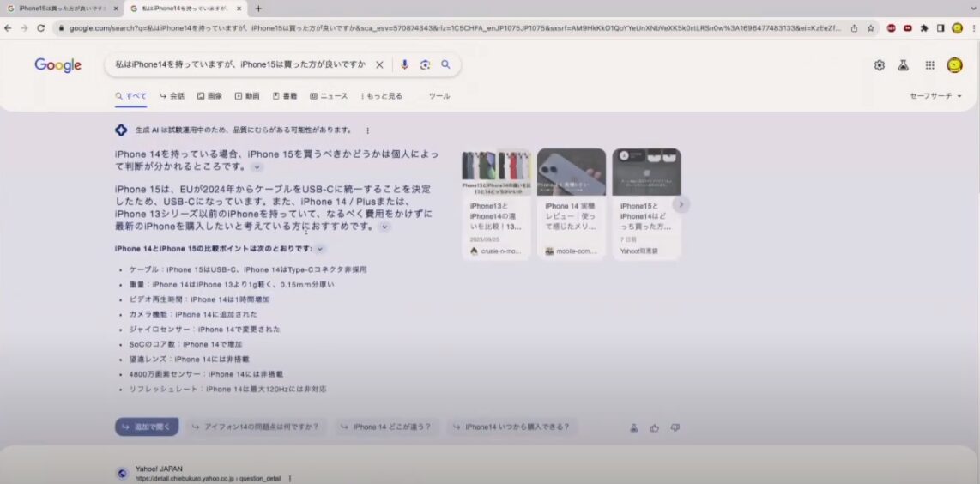Open the もっと見る search filter menu
The height and width of the screenshot is (484, 980).
[x=381, y=96]
